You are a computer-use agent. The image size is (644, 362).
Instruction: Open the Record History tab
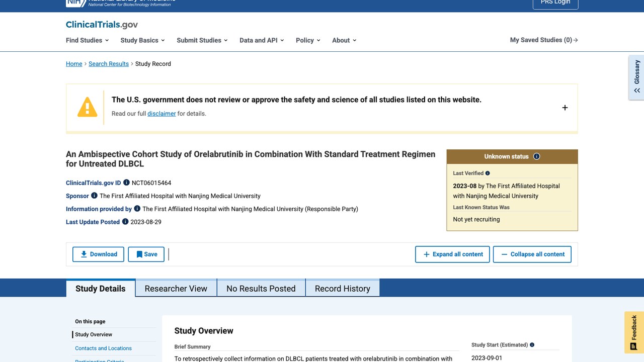343,288
